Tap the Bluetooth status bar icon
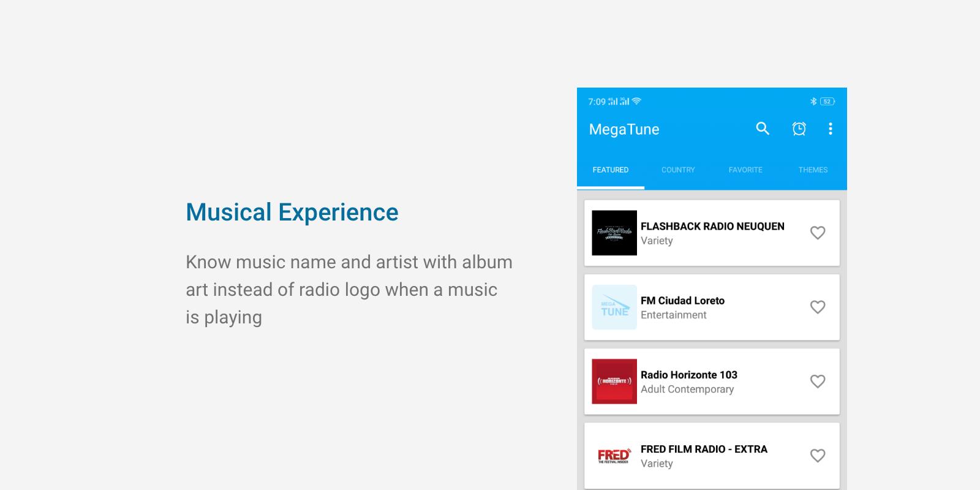Screen dimensions: 980x490 point(813,102)
